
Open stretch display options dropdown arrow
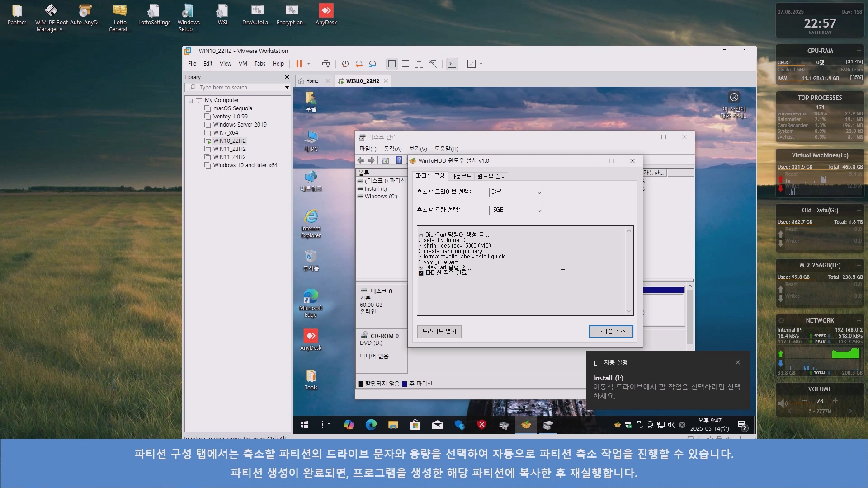pos(481,64)
